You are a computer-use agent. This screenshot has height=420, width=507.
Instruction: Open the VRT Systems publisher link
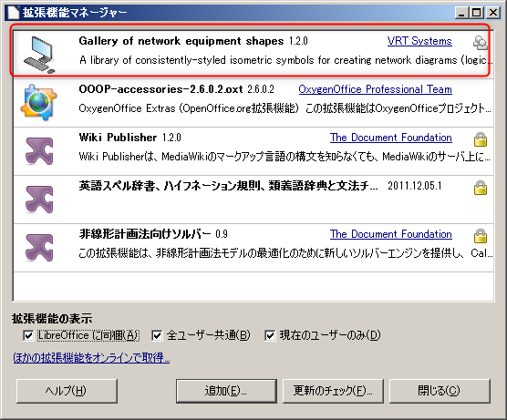click(x=419, y=41)
